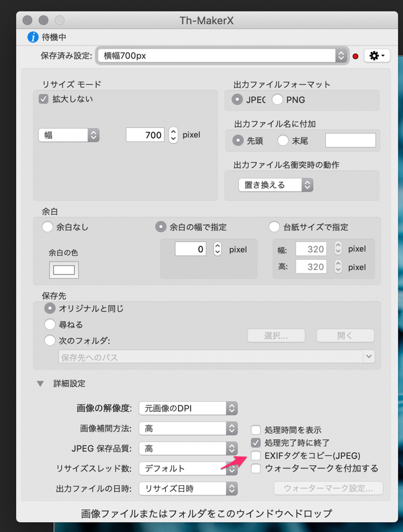The height and width of the screenshot is (532, 403).
Task: Choose 末尾 for filename suffix position
Action: coord(283,140)
